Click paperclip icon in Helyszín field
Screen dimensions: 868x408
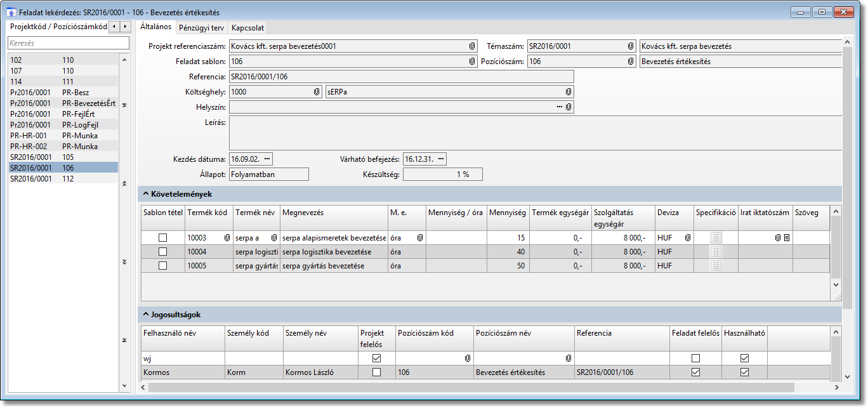(569, 107)
